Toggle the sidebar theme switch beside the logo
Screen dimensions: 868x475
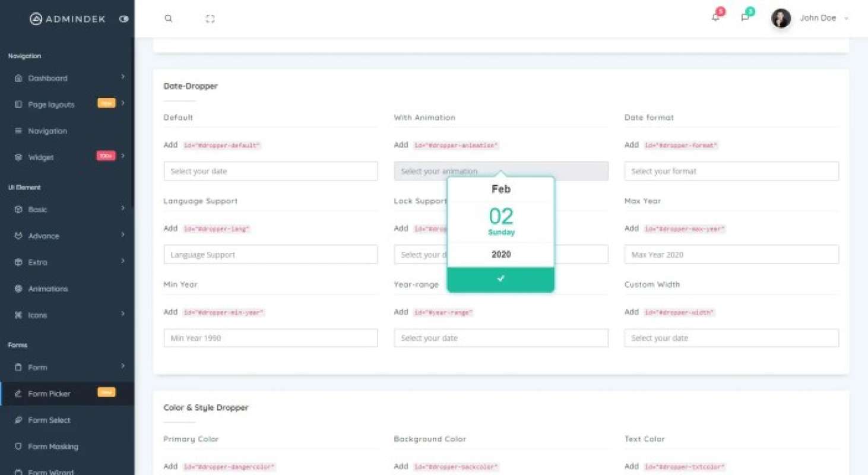click(123, 18)
